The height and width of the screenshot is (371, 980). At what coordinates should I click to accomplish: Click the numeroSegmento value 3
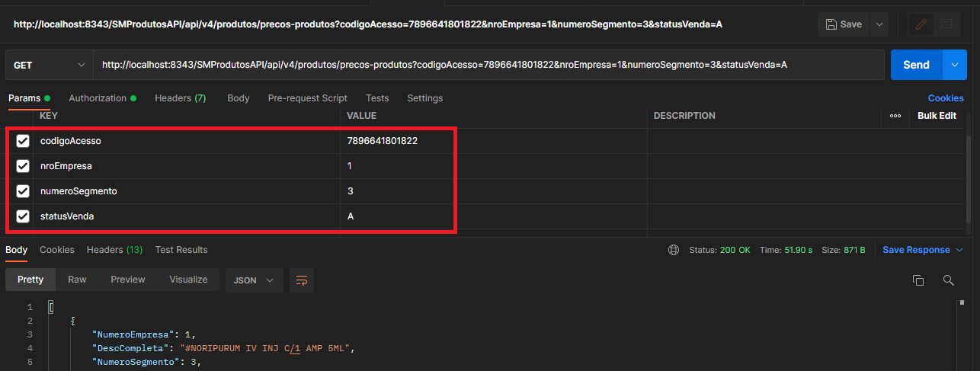point(351,191)
